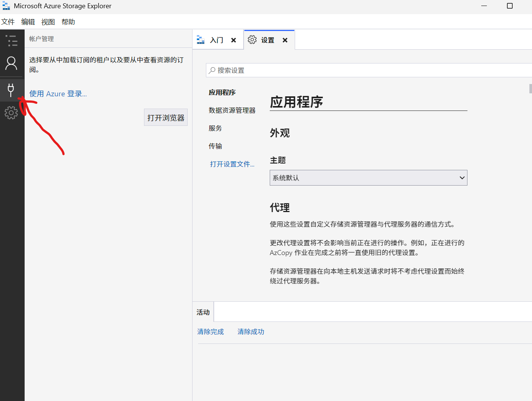Viewport: 532px width, 401px height.
Task: Switch to the 设置 tab
Action: pyautogui.click(x=269, y=40)
